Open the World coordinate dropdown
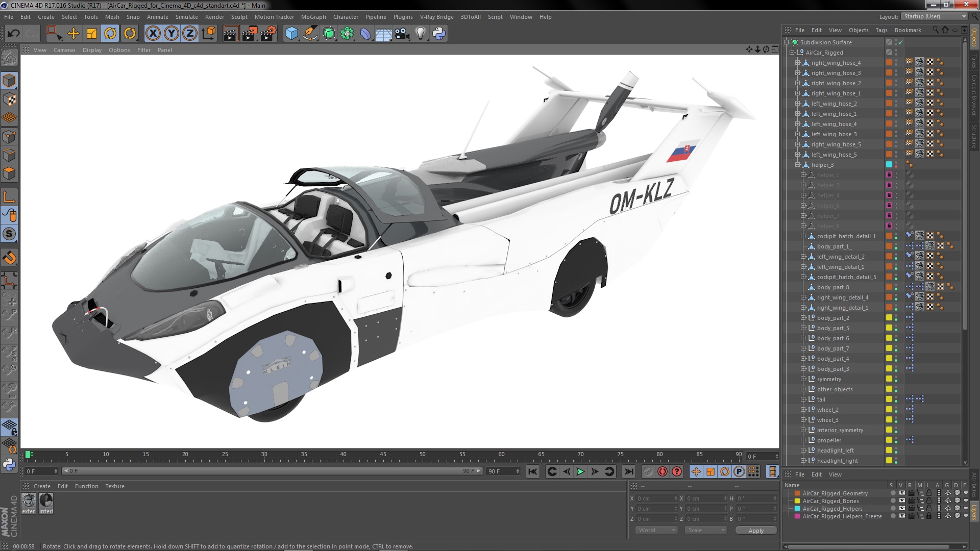This screenshot has width=980, height=551. click(x=657, y=530)
